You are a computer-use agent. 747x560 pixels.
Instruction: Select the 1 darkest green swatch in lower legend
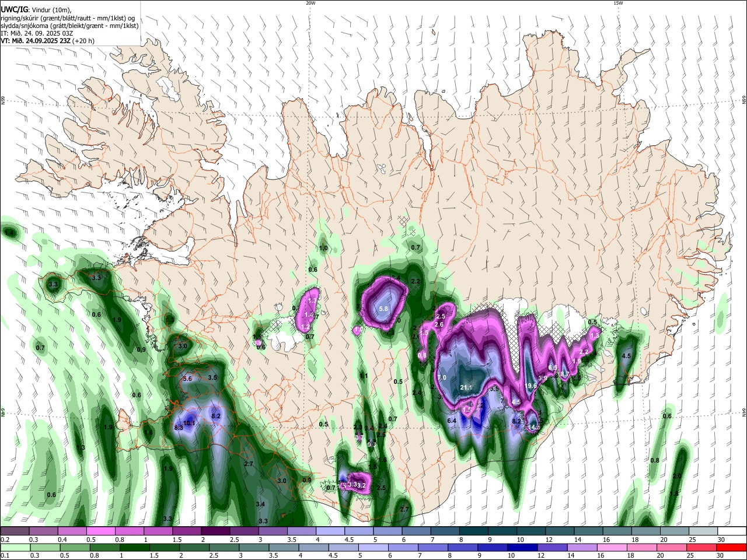tap(135, 547)
